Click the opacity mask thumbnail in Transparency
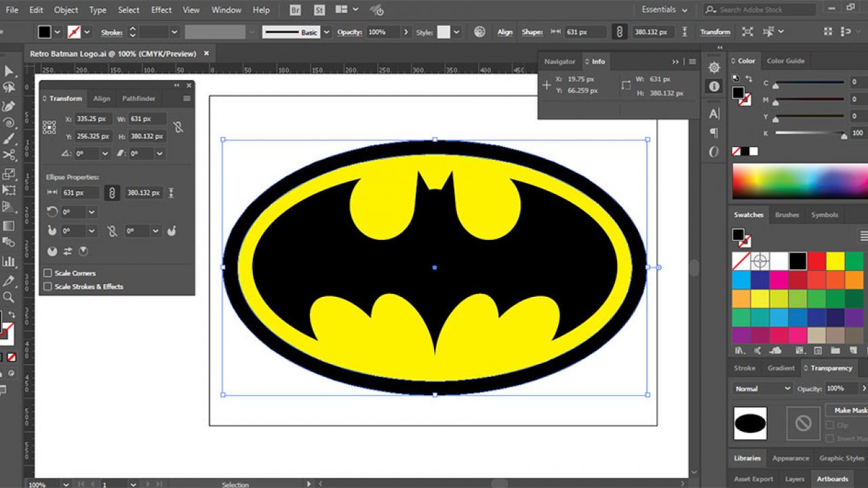This screenshot has height=488, width=868. pyautogui.click(x=803, y=424)
